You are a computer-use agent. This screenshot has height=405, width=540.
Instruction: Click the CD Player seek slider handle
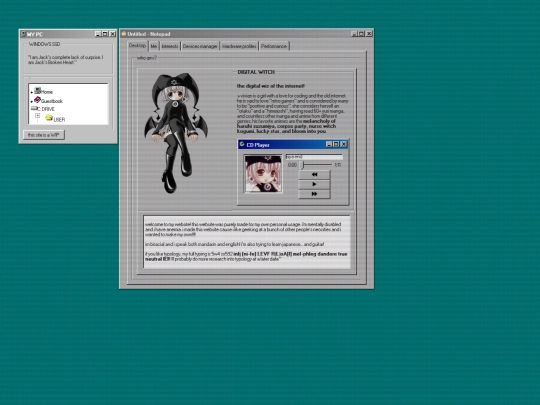[x=303, y=165]
